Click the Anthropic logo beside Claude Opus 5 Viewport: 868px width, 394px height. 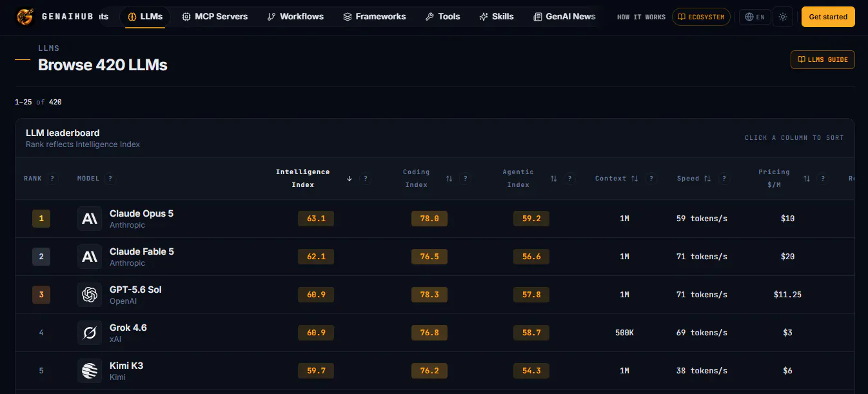pos(90,219)
